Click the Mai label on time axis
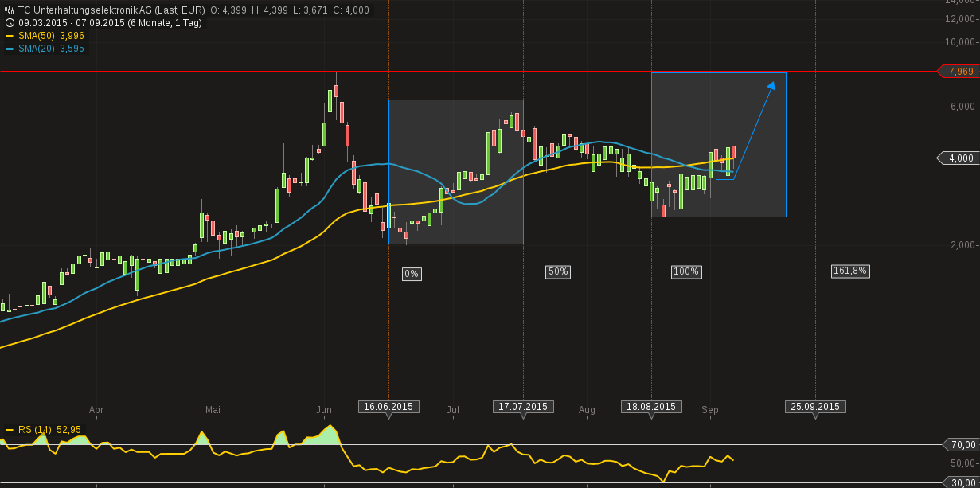The height and width of the screenshot is (488, 980). [x=213, y=410]
